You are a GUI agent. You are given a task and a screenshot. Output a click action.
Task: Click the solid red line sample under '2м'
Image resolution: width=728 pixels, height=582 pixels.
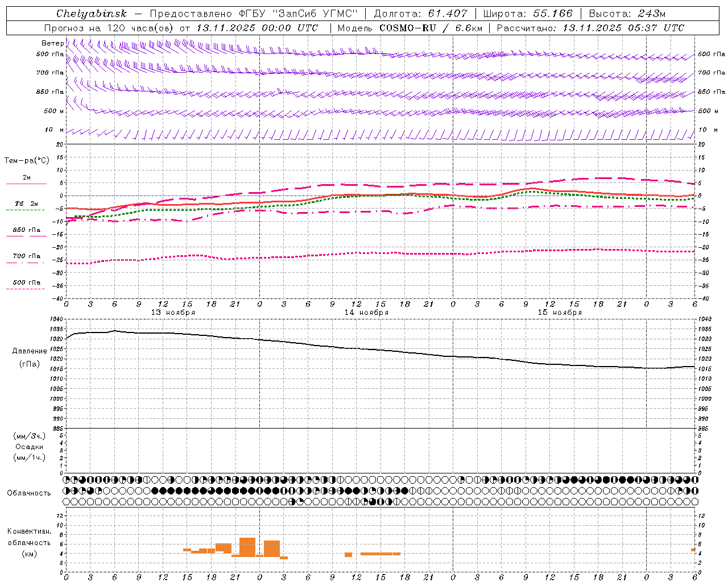(26, 184)
